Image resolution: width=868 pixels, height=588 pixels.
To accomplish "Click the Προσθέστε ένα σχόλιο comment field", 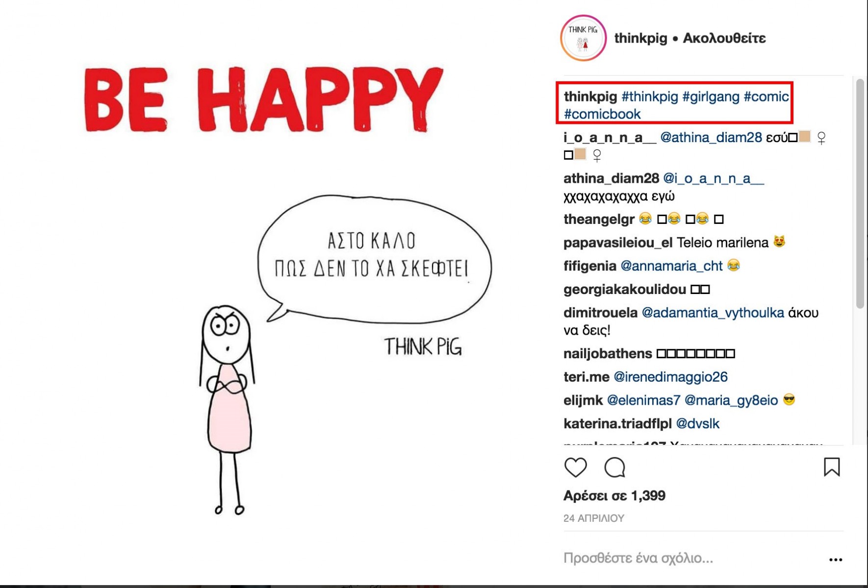I will 691,558.
